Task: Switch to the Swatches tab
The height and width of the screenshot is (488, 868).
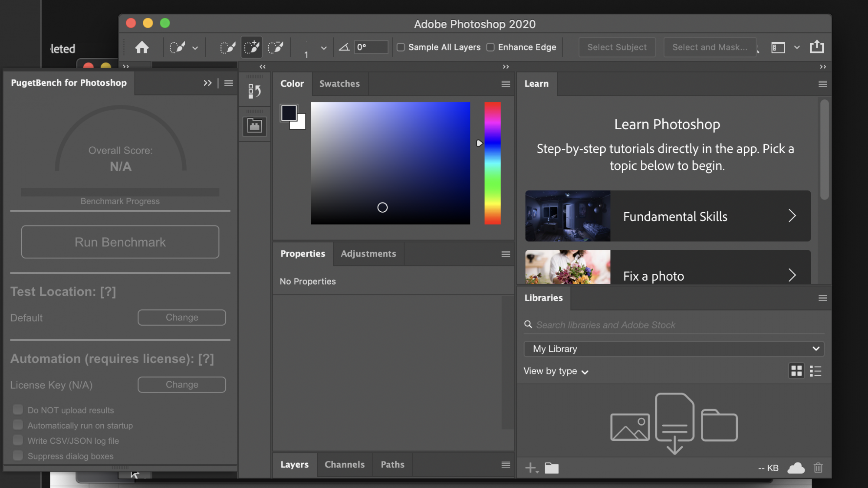Action: (x=340, y=83)
